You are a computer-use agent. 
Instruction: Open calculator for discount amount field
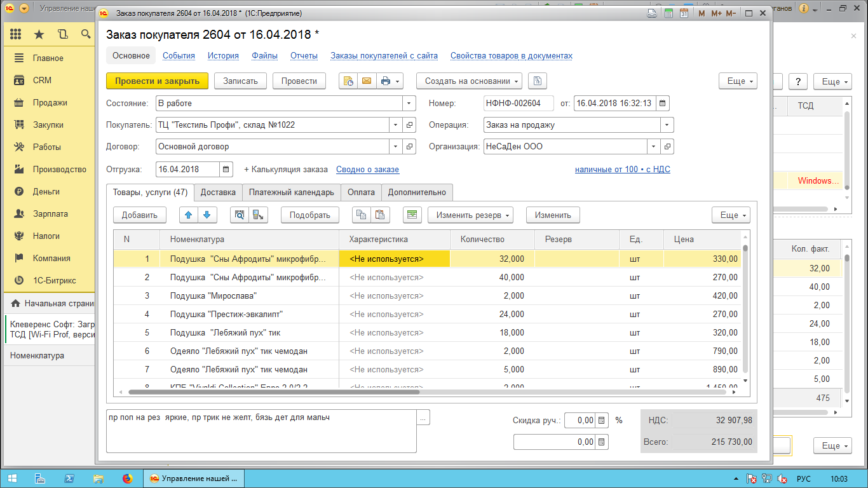601,442
